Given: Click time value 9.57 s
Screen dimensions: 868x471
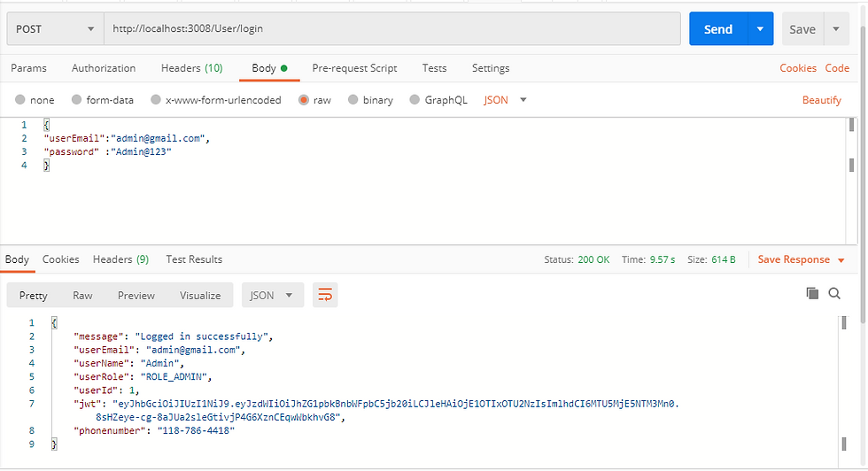Looking at the screenshot, I should coord(663,259).
